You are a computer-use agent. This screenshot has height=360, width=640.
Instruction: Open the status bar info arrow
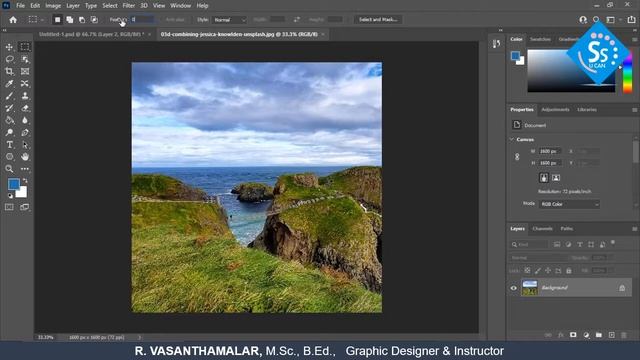click(139, 338)
